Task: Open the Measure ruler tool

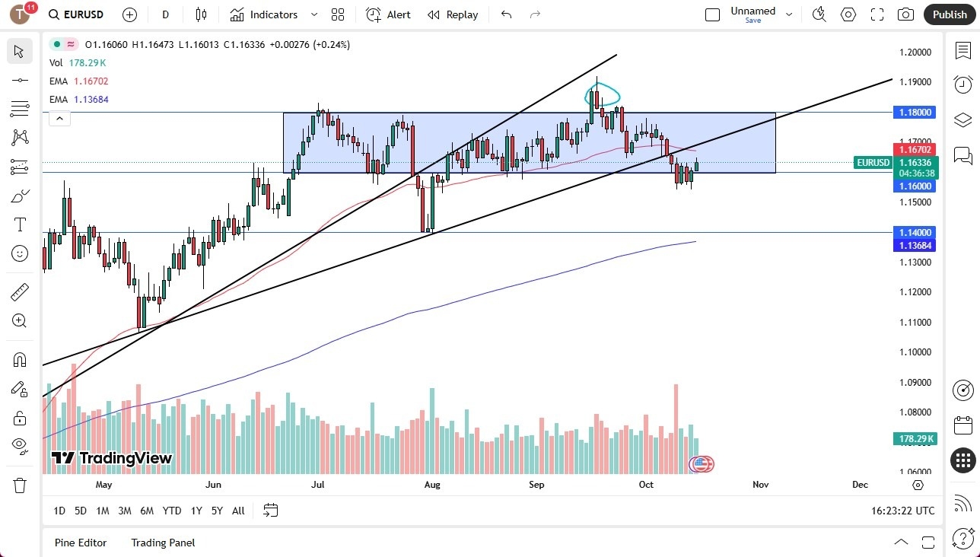Action: pyautogui.click(x=19, y=291)
